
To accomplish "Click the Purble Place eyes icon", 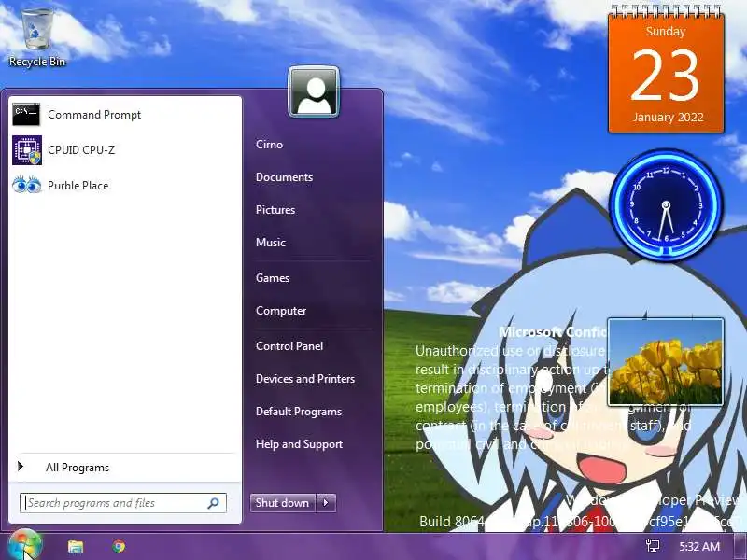I will pos(27,185).
